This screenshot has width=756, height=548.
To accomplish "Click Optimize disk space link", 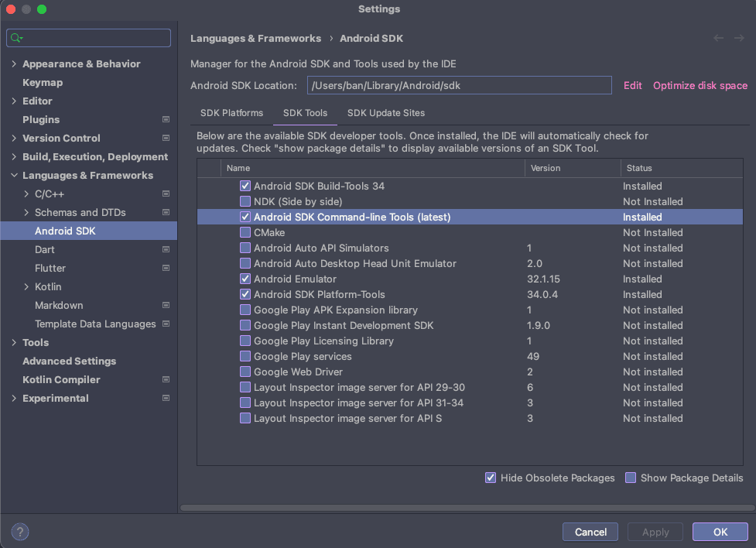I will pyautogui.click(x=700, y=85).
